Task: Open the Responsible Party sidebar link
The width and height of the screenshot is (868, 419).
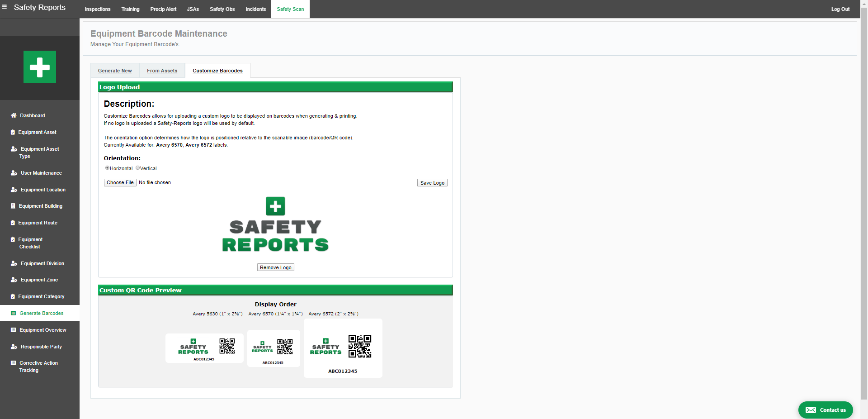Action: click(x=41, y=347)
